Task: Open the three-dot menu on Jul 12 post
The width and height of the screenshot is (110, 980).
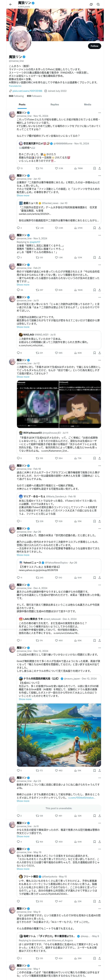Action: coord(99,360)
